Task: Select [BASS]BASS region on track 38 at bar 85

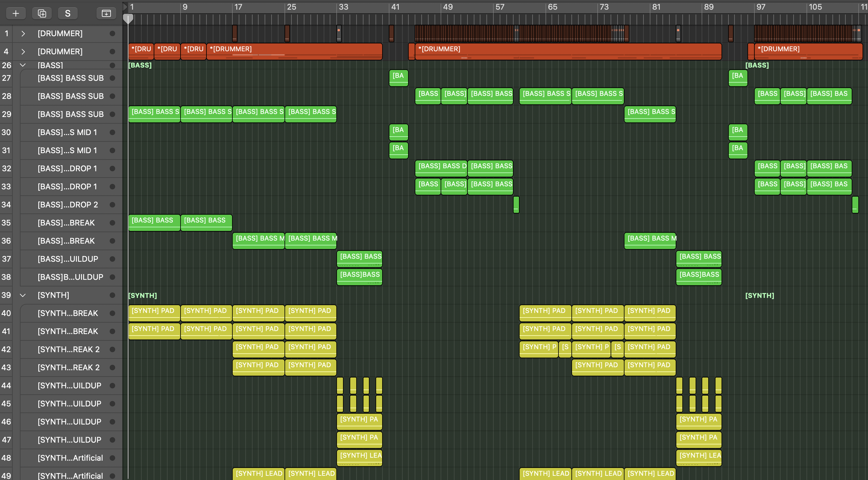Action: point(699,277)
